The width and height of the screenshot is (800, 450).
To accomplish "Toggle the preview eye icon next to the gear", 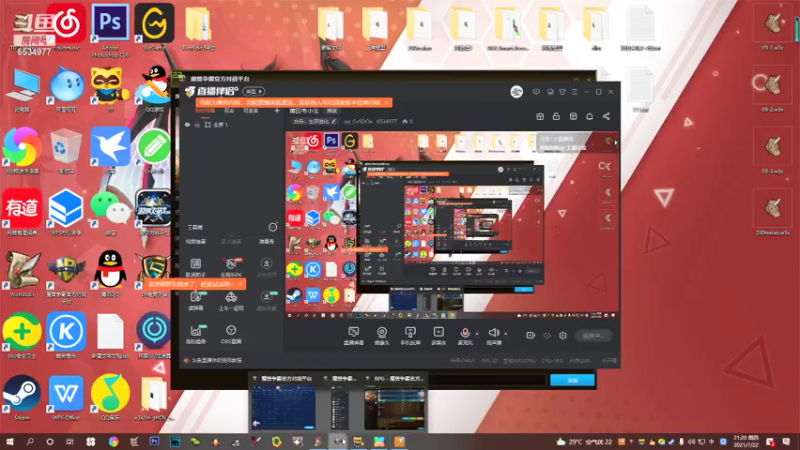I will (547, 336).
